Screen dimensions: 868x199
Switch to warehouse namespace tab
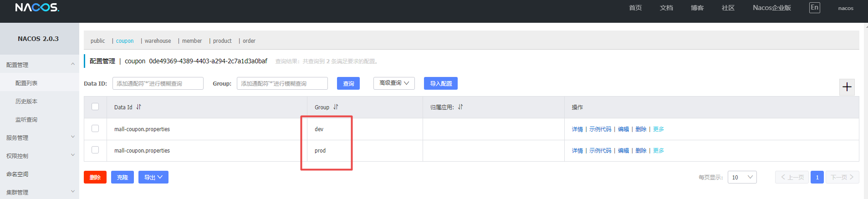[158, 41]
